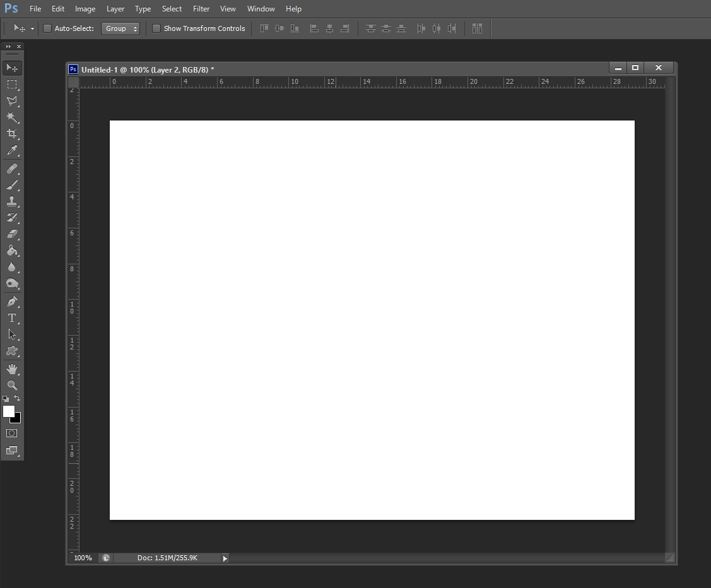Expand the toolbox to two columns
The height and width of the screenshot is (588, 711).
point(8,46)
